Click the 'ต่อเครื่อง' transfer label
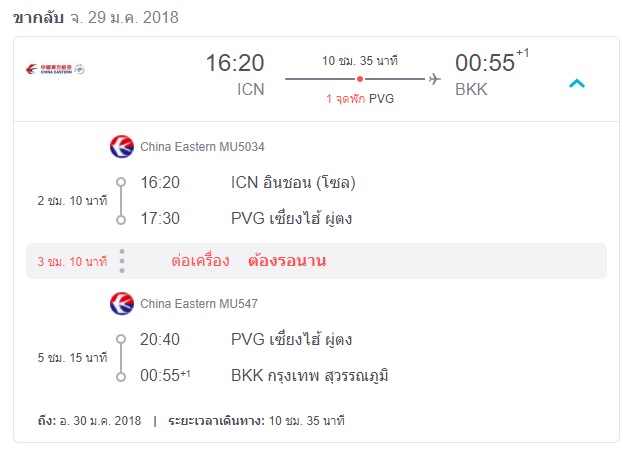Screen dimensions: 641x451 pos(200,260)
